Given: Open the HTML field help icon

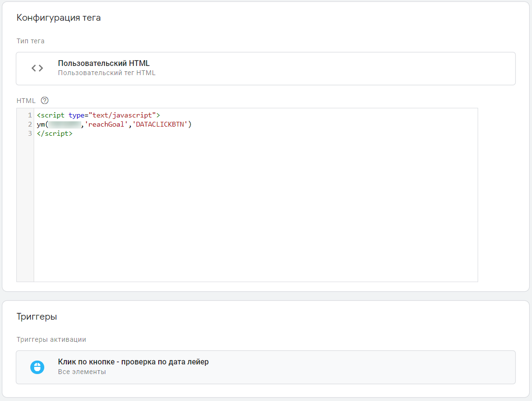Looking at the screenshot, I should [44, 101].
